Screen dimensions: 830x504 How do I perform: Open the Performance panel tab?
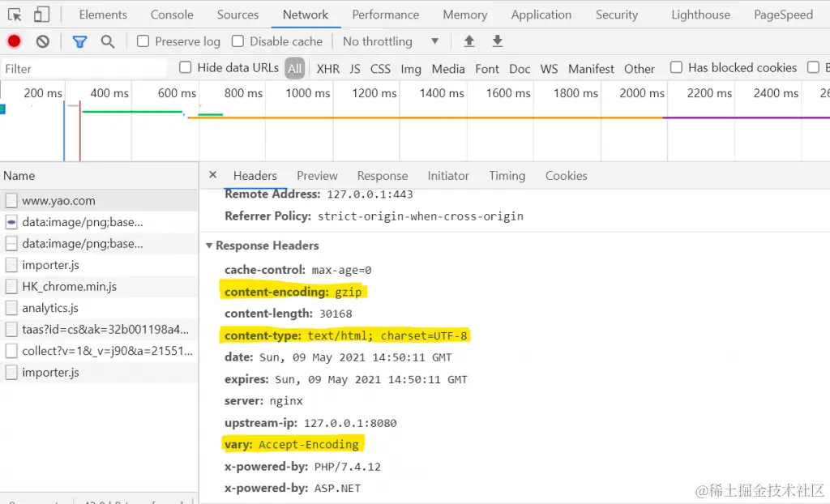pos(385,15)
